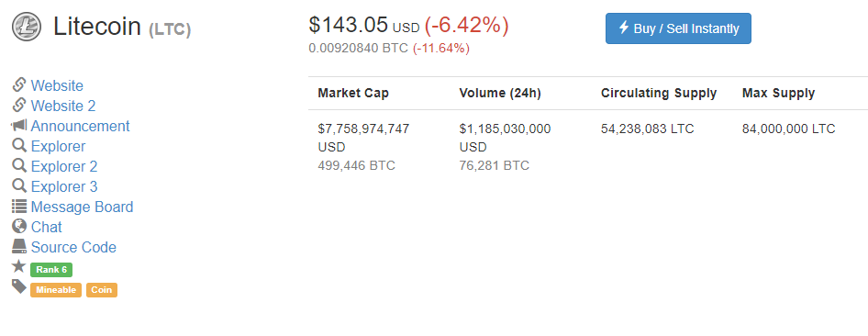
Task: Open the Explorer 3 link
Action: click(64, 186)
